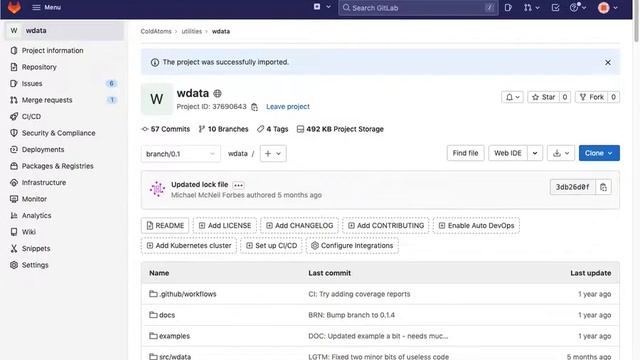
Task: Focus the Search GitLab field
Action: pyautogui.click(x=418, y=8)
